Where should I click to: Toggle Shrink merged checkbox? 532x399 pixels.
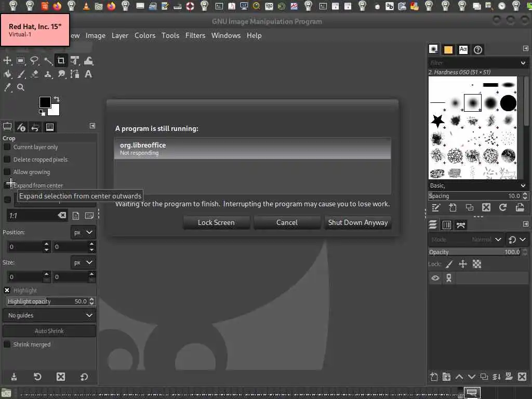click(7, 344)
